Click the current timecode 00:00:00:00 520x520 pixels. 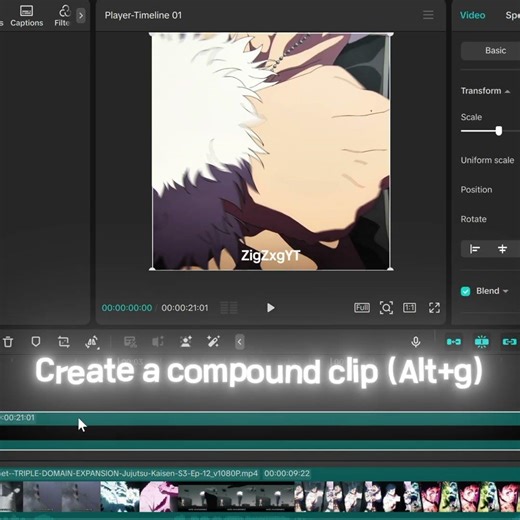pos(127,308)
